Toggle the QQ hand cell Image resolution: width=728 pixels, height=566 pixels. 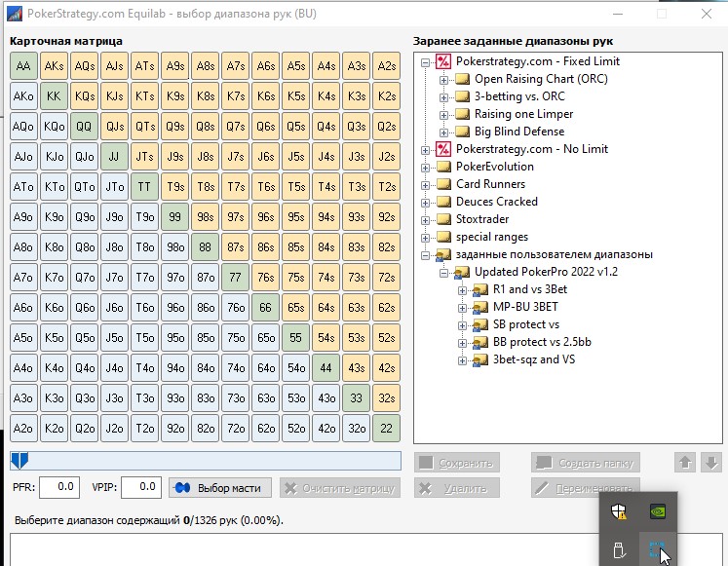point(84,127)
